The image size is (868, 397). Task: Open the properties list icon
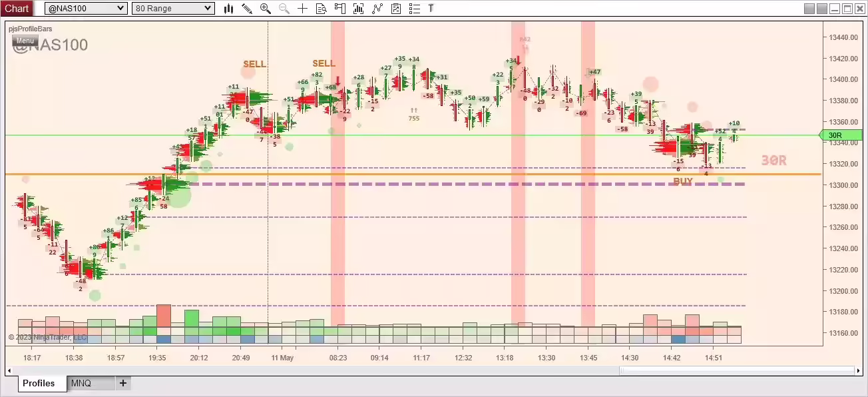click(x=414, y=8)
